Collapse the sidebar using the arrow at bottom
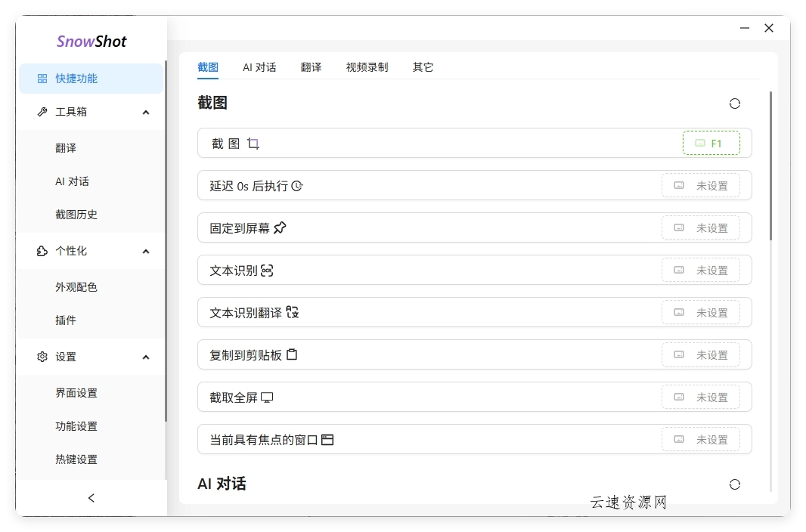This screenshot has height=532, width=806. 91,497
